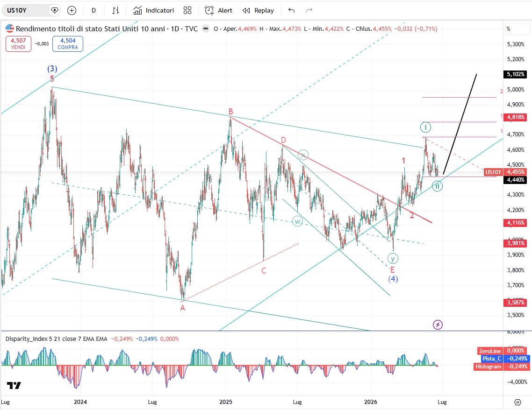Select the blue (3) wave label
The image size is (532, 410).
[x=52, y=69]
